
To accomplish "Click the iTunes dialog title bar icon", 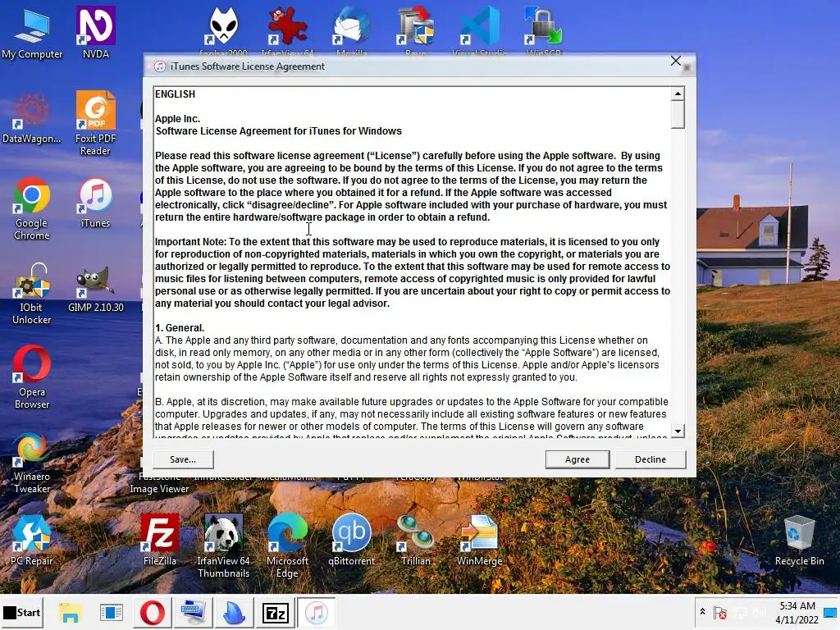I will click(x=160, y=66).
